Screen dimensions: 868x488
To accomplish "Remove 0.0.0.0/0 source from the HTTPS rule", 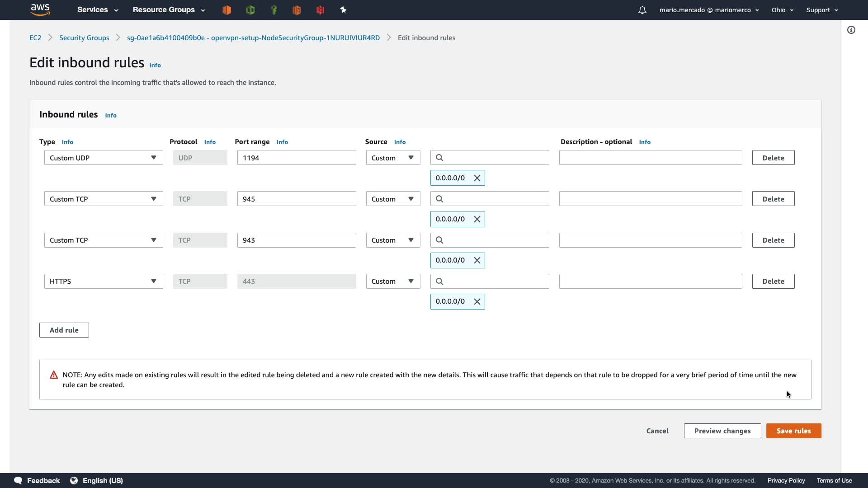I will click(x=477, y=301).
